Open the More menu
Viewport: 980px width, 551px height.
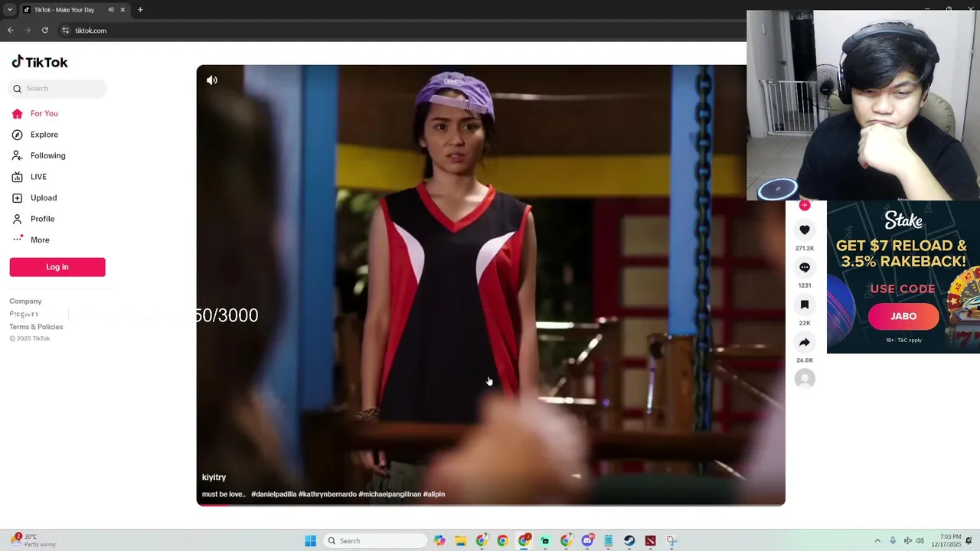pos(31,240)
